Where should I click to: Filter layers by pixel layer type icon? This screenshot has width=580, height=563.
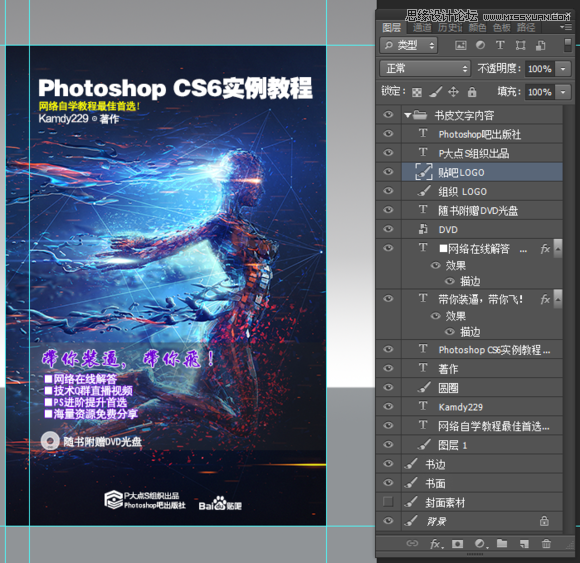tap(460, 45)
